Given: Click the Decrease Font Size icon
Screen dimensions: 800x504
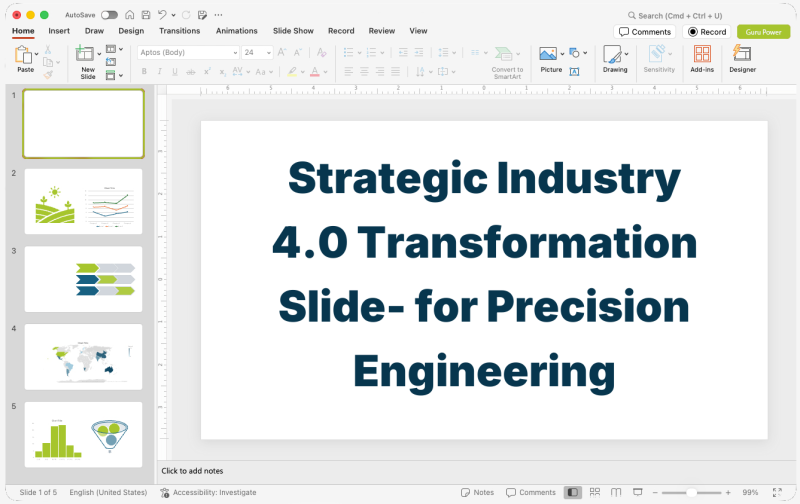Looking at the screenshot, I should (x=297, y=52).
